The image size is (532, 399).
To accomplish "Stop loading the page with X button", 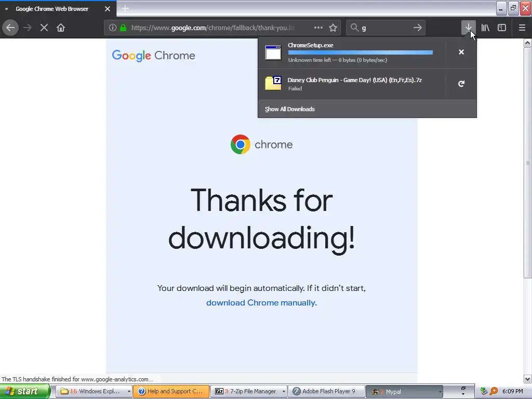I will [44, 28].
